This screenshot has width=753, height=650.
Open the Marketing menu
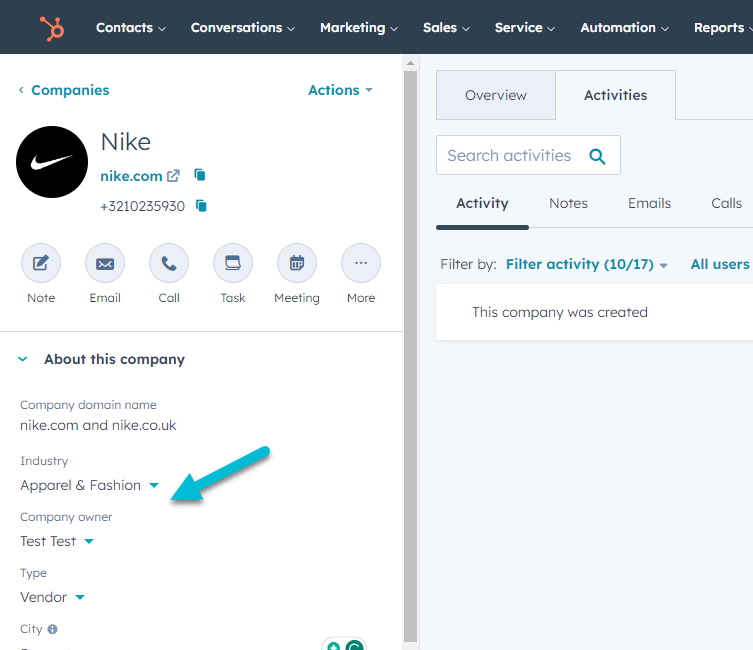[359, 28]
